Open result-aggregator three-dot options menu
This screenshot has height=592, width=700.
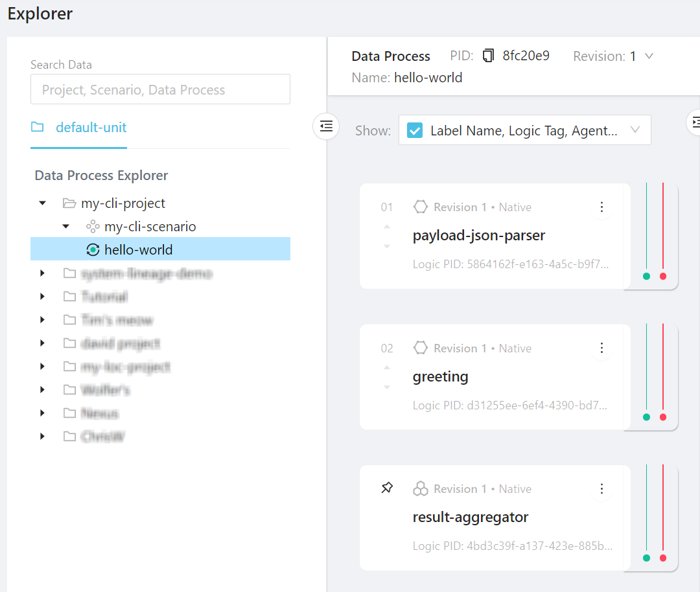click(601, 489)
